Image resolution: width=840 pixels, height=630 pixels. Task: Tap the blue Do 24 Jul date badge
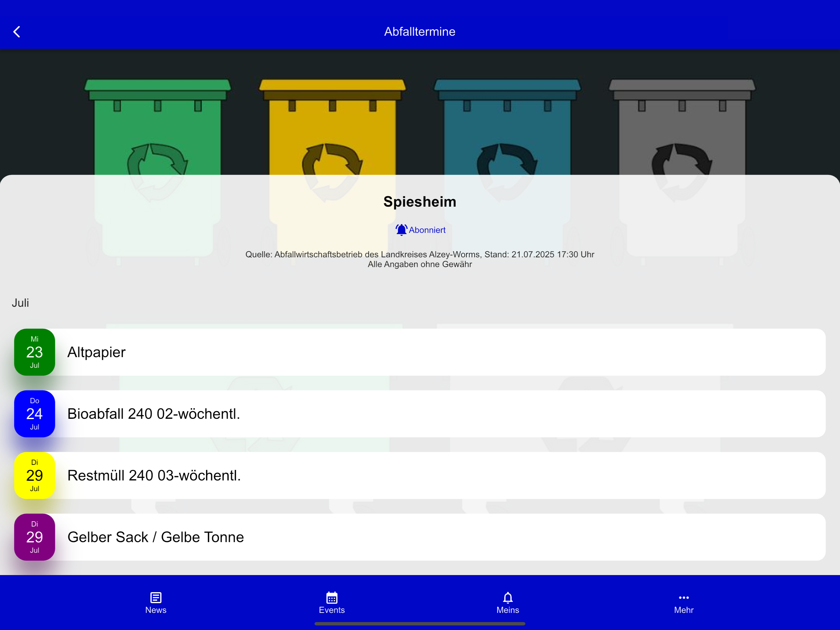click(34, 414)
